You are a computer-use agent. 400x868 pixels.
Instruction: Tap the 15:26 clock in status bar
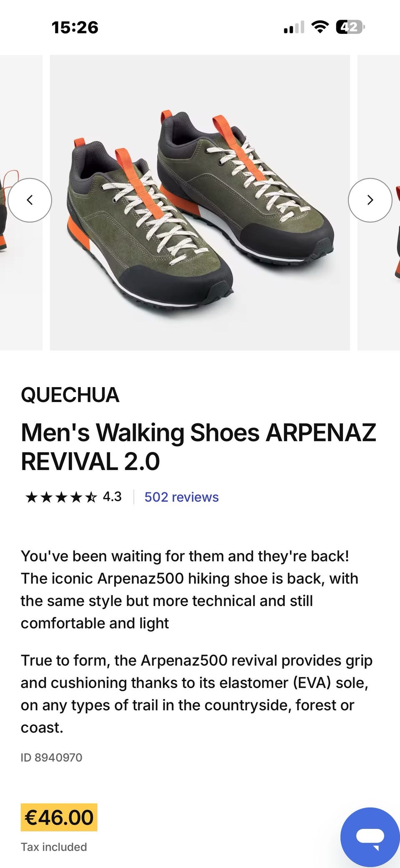click(x=75, y=28)
